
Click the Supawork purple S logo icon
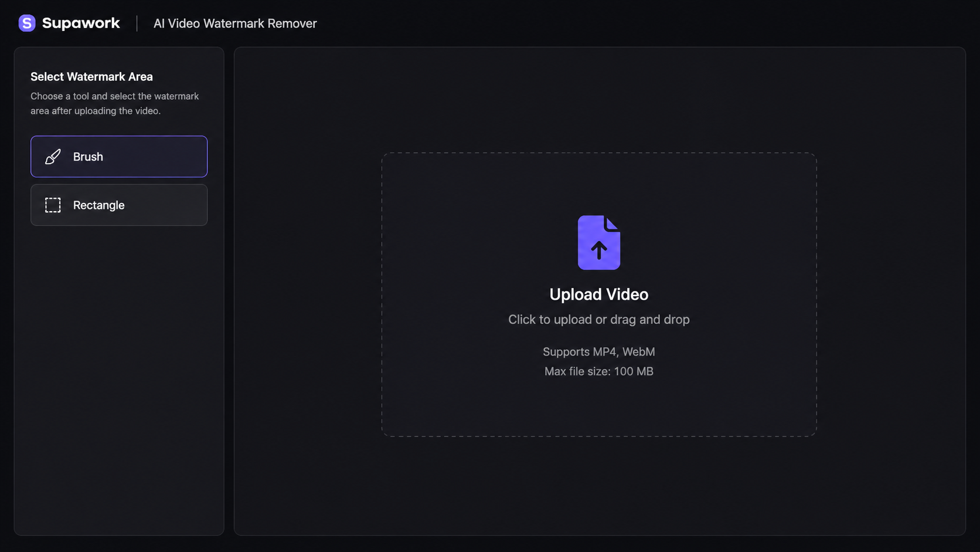click(x=27, y=23)
